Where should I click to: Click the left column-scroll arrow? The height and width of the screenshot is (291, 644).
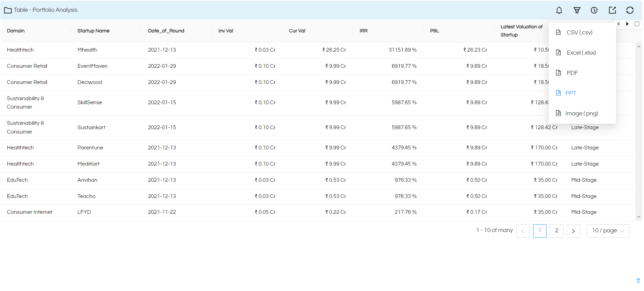click(618, 24)
